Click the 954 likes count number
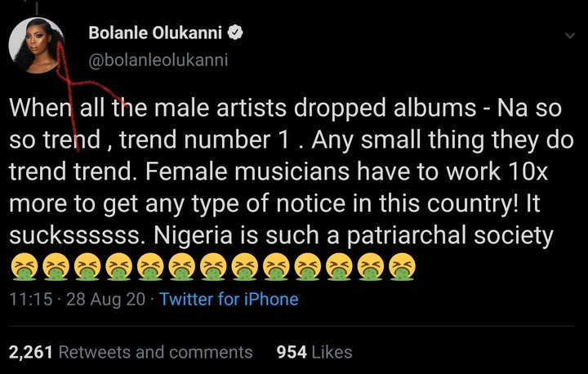The image size is (588, 374). [x=292, y=352]
